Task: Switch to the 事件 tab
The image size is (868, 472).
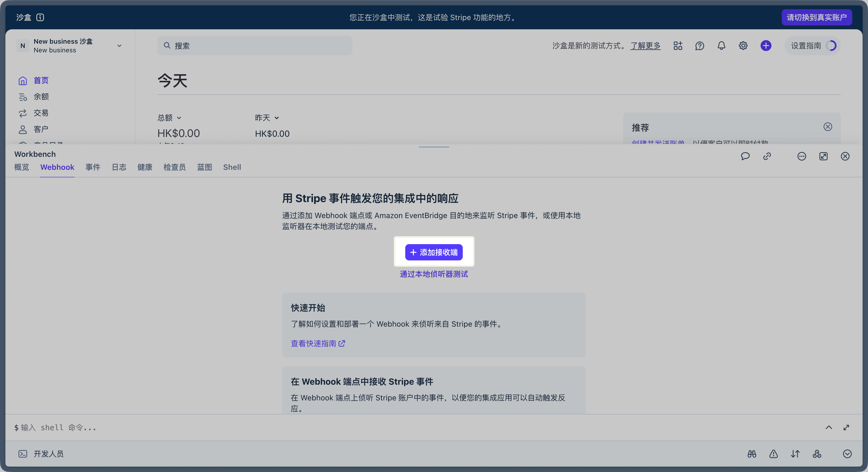Action: (x=93, y=167)
